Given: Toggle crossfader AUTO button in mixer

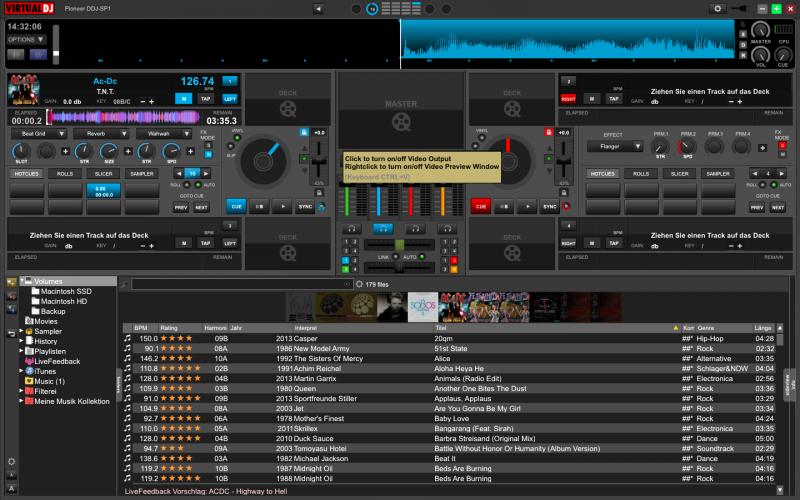Looking at the screenshot, I should [422, 257].
